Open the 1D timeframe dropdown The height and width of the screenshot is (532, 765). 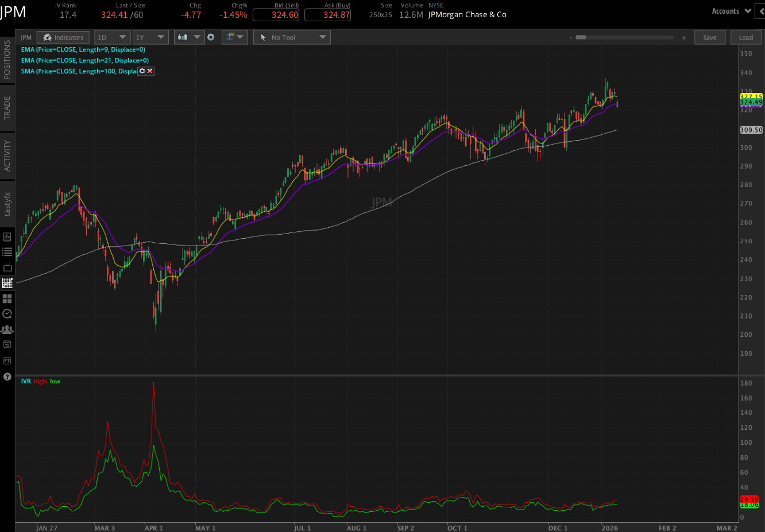click(x=112, y=37)
